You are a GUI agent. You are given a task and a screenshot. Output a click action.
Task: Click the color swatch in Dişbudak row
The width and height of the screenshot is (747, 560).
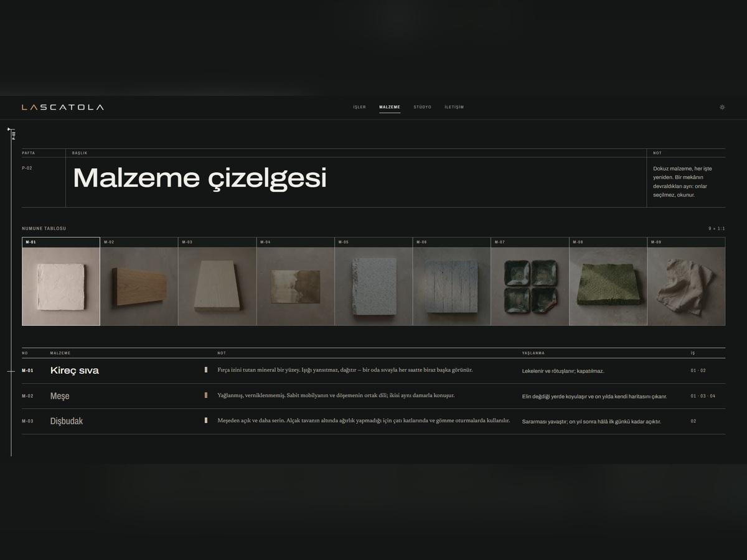tap(206, 421)
